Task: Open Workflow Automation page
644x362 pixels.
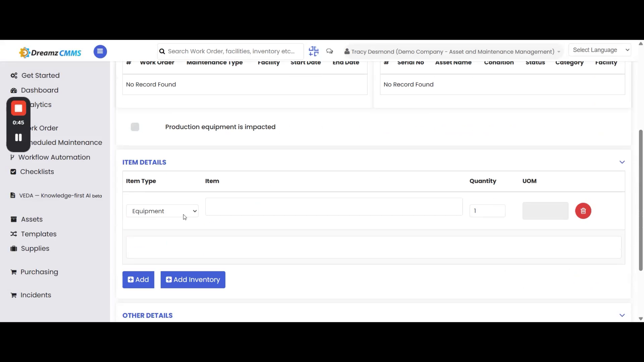Action: tap(54, 157)
